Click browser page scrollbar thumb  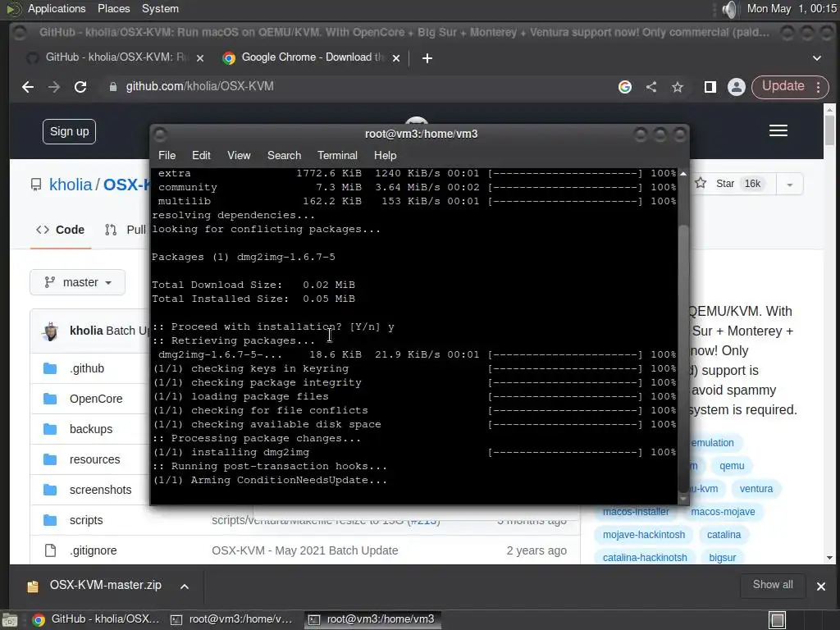click(829, 130)
